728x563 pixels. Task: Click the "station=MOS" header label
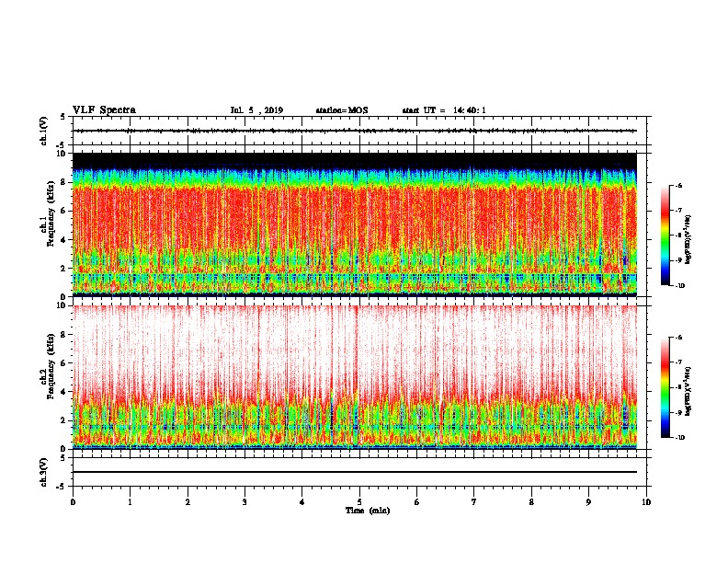click(x=342, y=110)
